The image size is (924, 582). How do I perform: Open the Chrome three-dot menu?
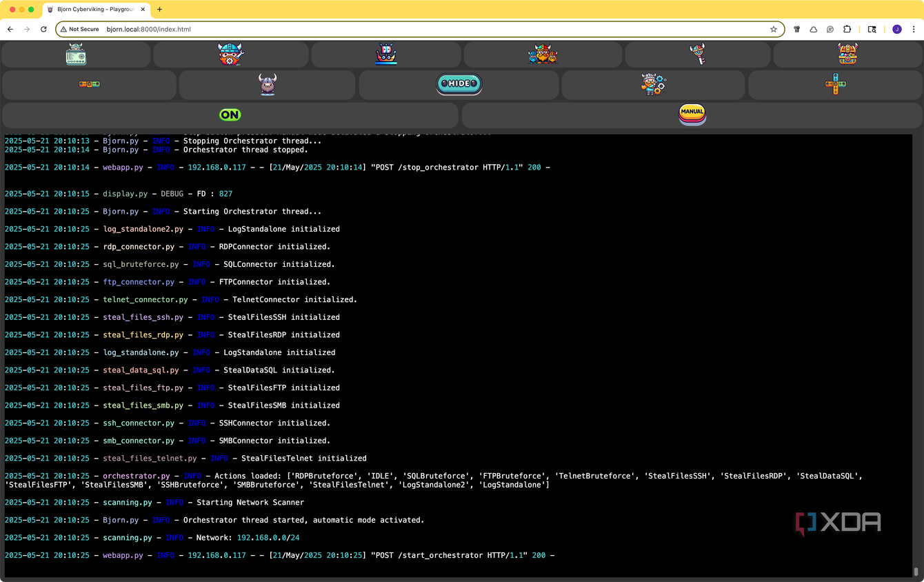pos(914,30)
